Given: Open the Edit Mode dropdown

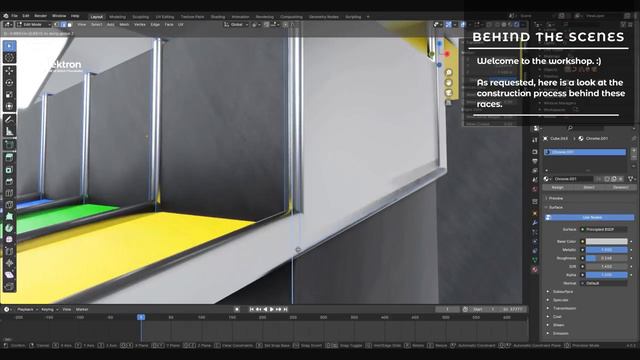Looking at the screenshot, I should tap(34, 24).
